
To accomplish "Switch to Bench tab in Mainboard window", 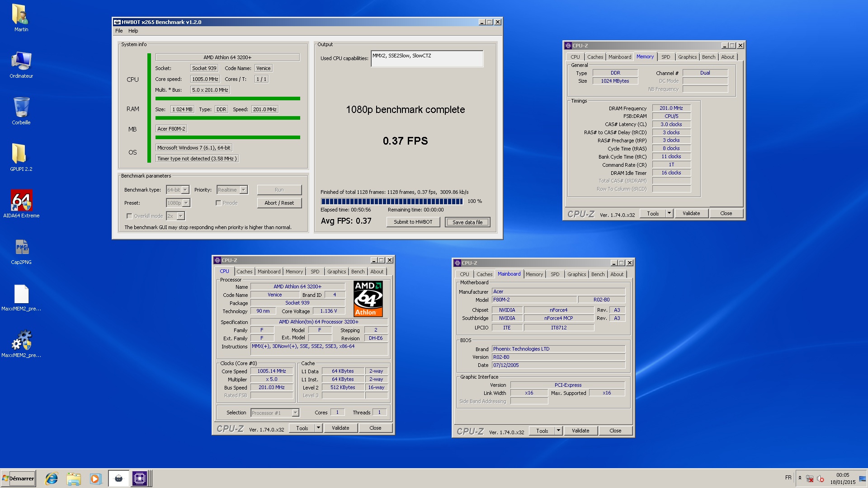I will click(598, 274).
